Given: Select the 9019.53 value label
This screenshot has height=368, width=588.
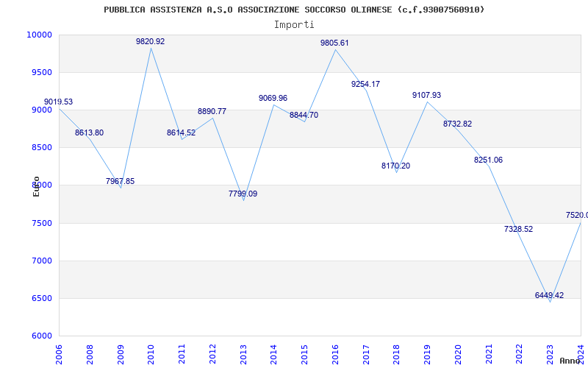Looking at the screenshot, I should click(x=59, y=102).
